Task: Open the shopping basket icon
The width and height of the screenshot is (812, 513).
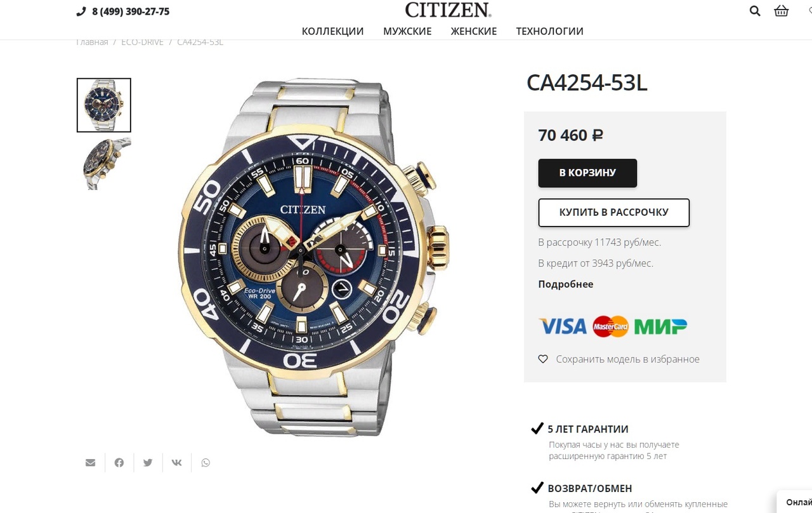Action: 782,11
